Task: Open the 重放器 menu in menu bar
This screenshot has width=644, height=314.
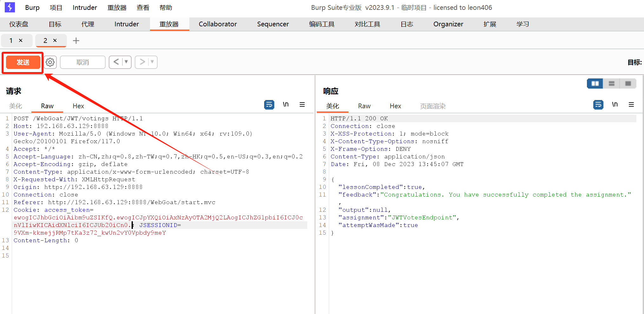Action: (x=117, y=8)
